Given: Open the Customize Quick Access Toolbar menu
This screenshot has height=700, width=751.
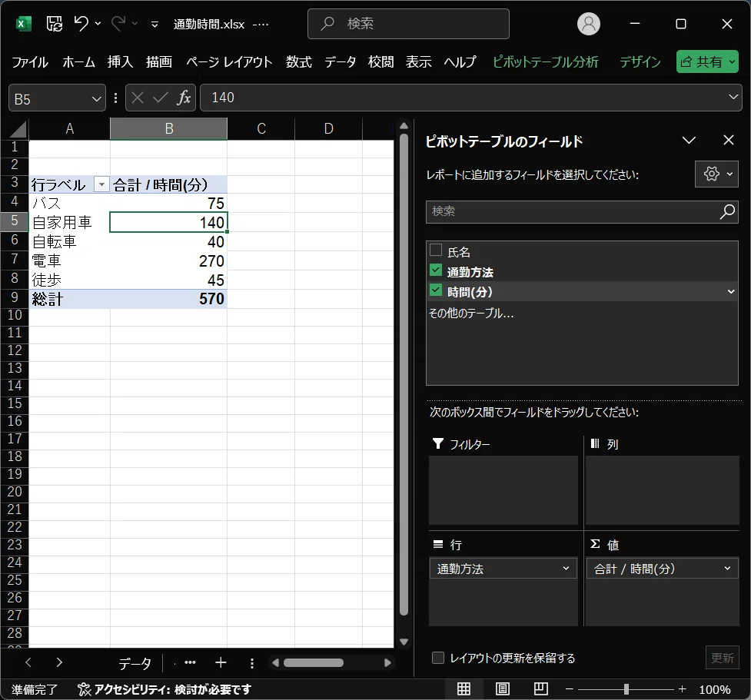Looking at the screenshot, I should (x=155, y=24).
